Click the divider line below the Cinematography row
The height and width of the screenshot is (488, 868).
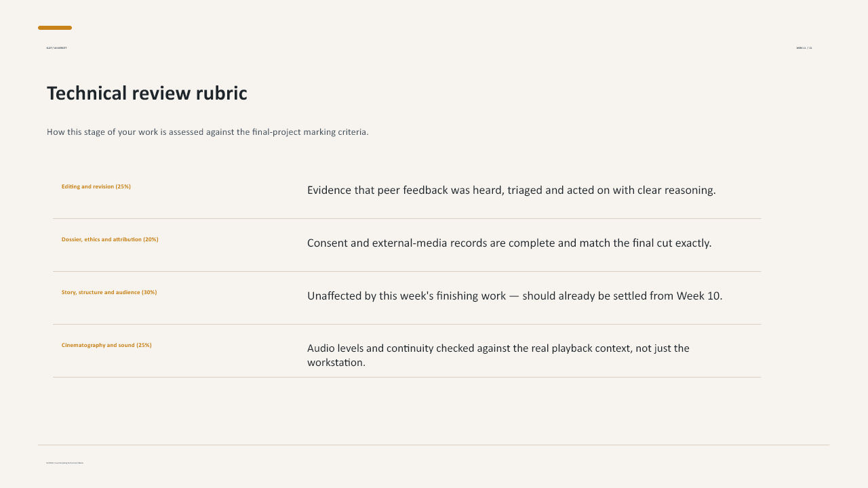click(x=407, y=377)
